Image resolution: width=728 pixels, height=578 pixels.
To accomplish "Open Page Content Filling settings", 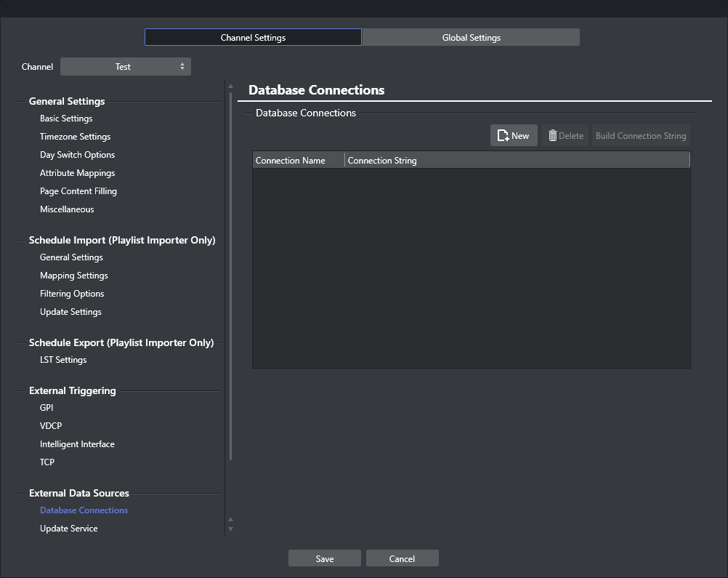I will click(78, 191).
